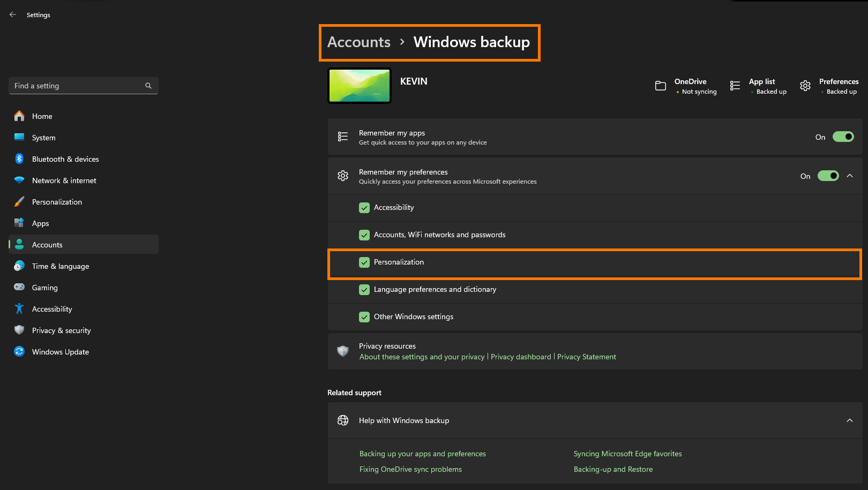Viewport: 868px width, 490px height.
Task: Open System settings category
Action: coord(84,137)
